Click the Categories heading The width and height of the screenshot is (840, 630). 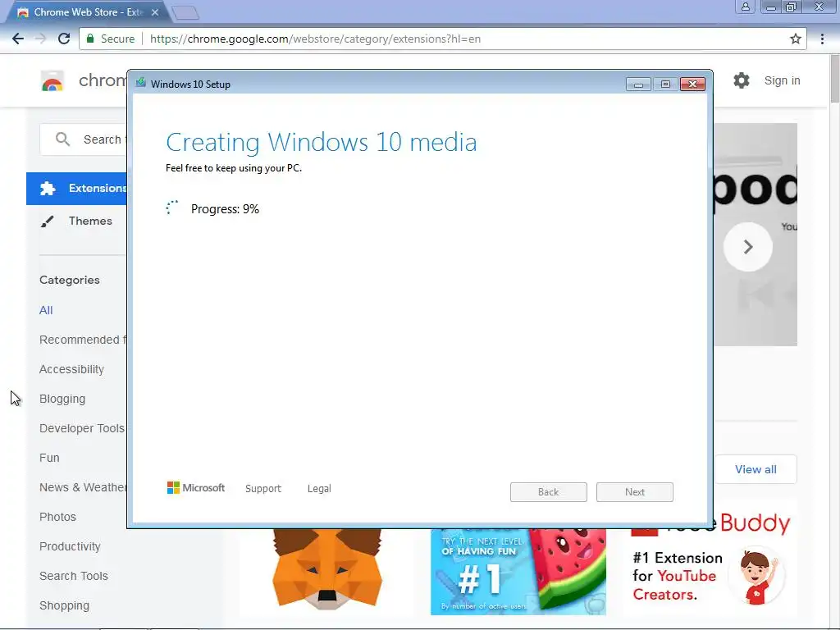pos(70,280)
